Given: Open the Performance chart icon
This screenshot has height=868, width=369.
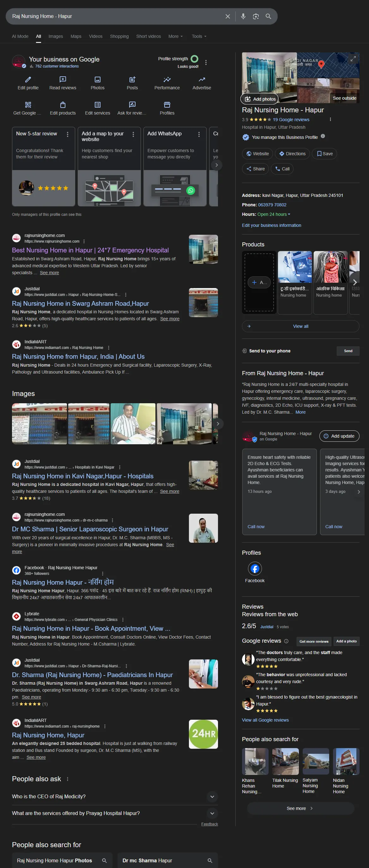Looking at the screenshot, I should pos(167,80).
